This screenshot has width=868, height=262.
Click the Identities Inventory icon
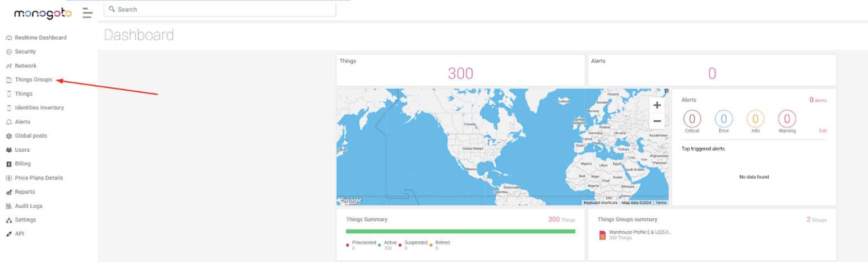coord(9,108)
